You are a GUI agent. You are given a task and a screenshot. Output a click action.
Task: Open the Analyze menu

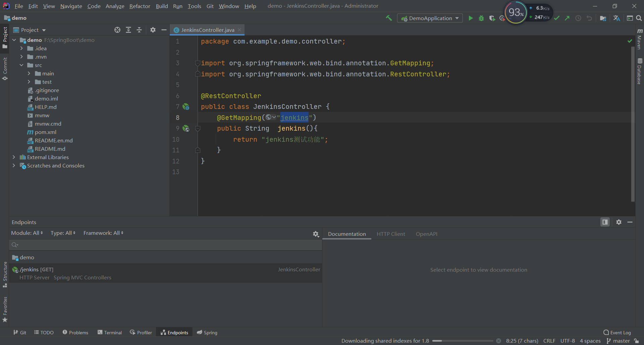click(x=115, y=6)
